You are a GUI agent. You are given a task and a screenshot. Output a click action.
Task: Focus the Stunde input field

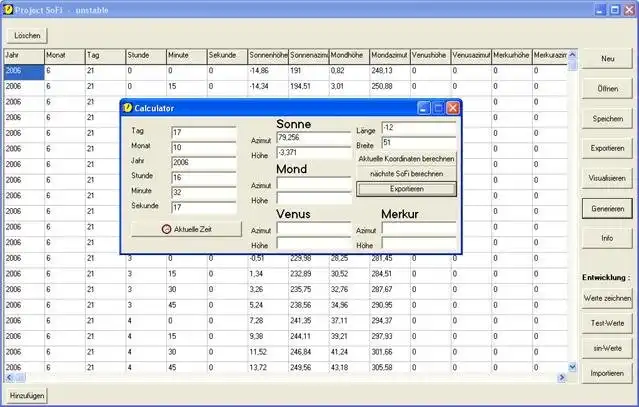click(x=204, y=178)
